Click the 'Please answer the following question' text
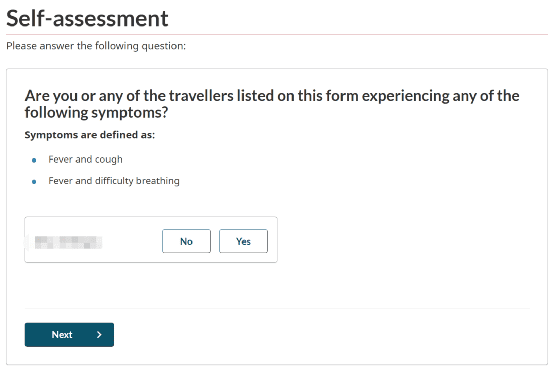The height and width of the screenshot is (367, 554). [96, 46]
